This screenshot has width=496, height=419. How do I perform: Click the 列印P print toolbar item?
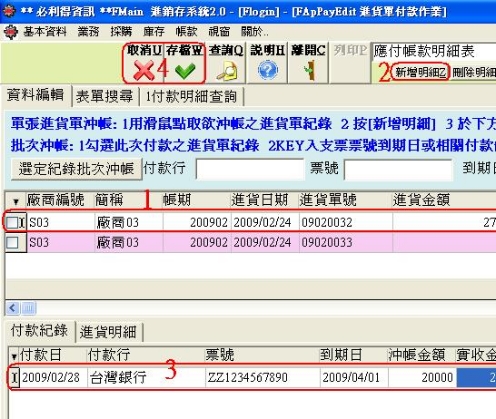pyautogui.click(x=350, y=50)
